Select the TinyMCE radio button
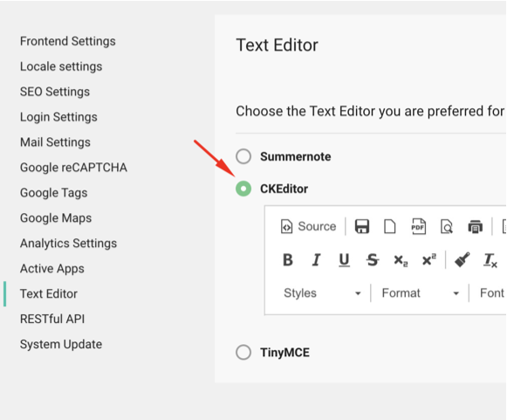This screenshot has width=507, height=420. pos(243,352)
